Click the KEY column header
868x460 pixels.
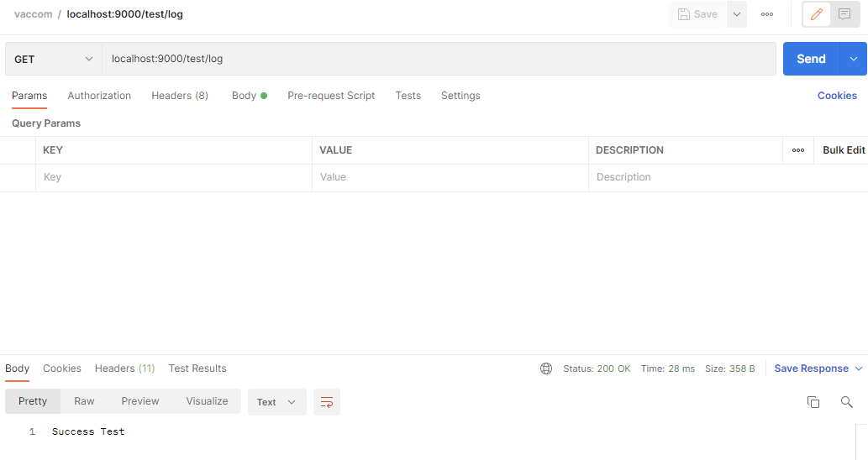pos(53,150)
